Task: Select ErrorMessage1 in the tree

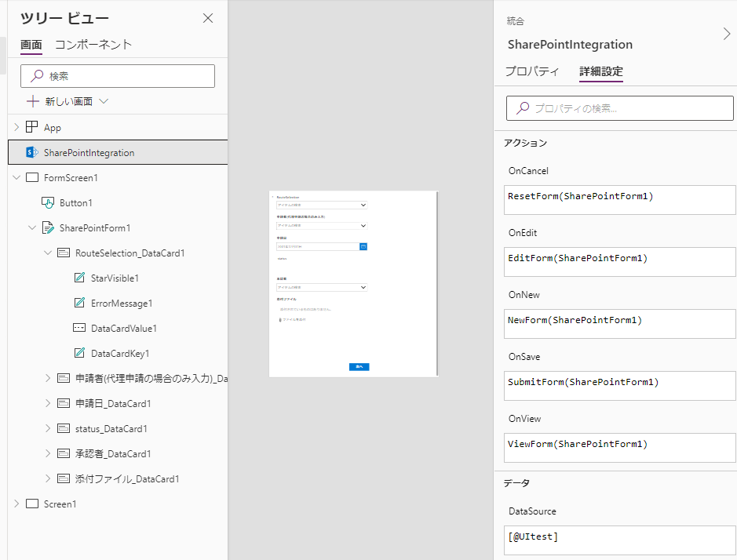Action: click(x=122, y=303)
